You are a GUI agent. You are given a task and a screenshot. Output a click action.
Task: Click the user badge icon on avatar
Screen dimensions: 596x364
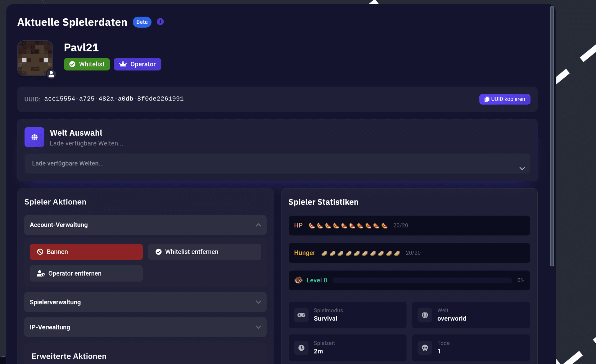pyautogui.click(x=51, y=74)
